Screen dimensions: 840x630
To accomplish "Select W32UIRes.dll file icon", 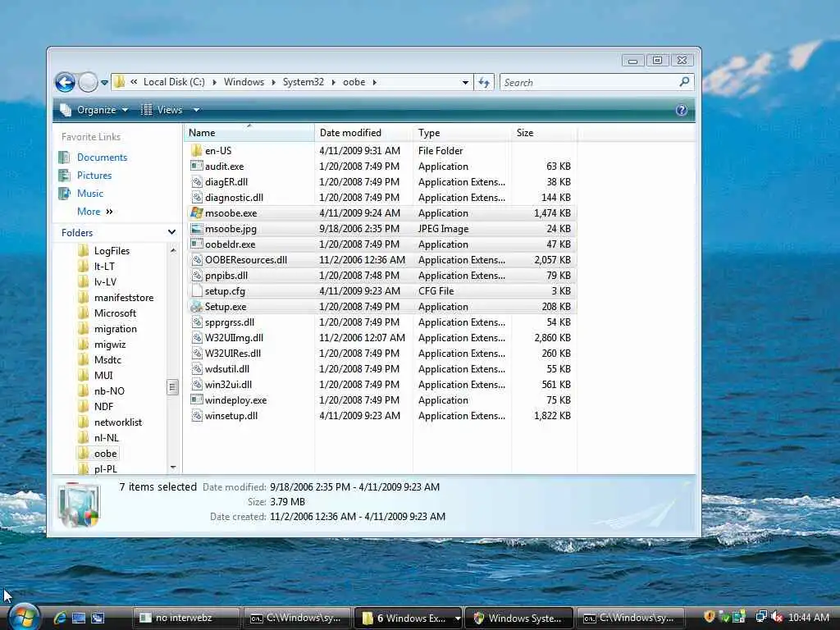I will (197, 353).
